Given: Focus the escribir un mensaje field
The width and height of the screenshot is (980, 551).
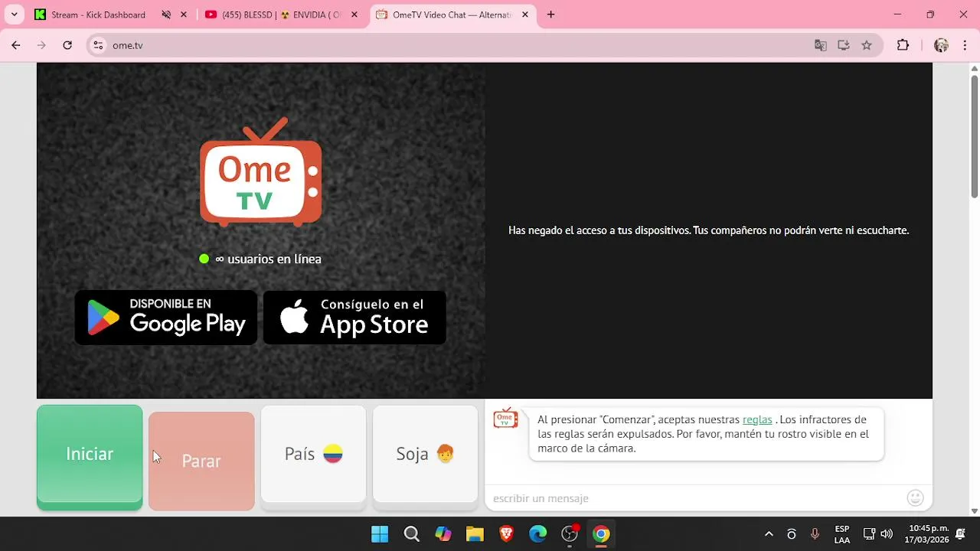Looking at the screenshot, I should [x=697, y=498].
